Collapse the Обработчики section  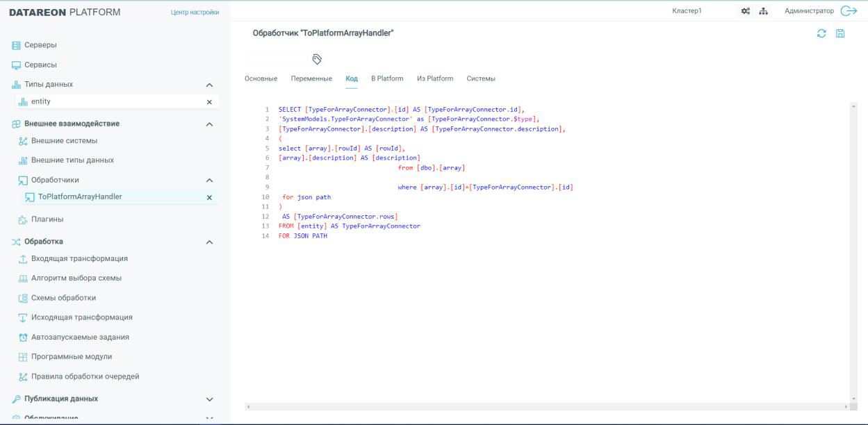pyautogui.click(x=209, y=181)
